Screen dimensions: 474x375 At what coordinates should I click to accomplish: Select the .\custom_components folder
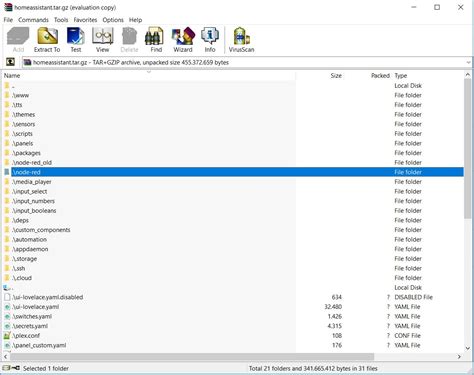pos(41,230)
